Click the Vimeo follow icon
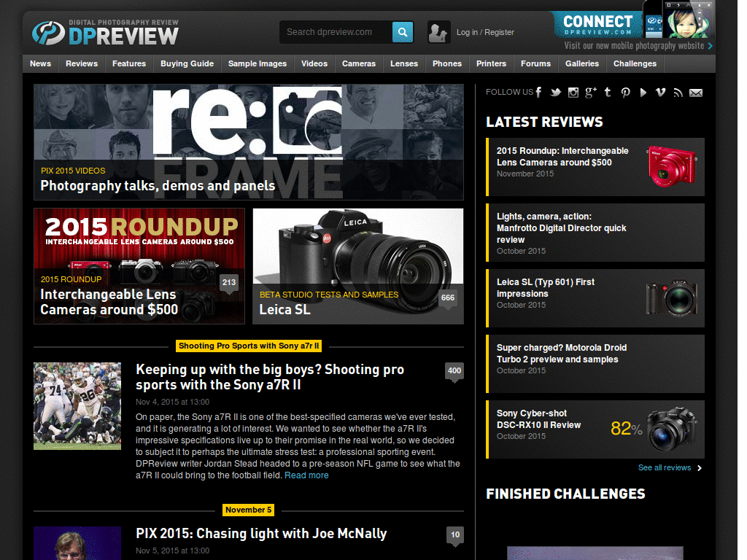This screenshot has width=747, height=560. 660,92
